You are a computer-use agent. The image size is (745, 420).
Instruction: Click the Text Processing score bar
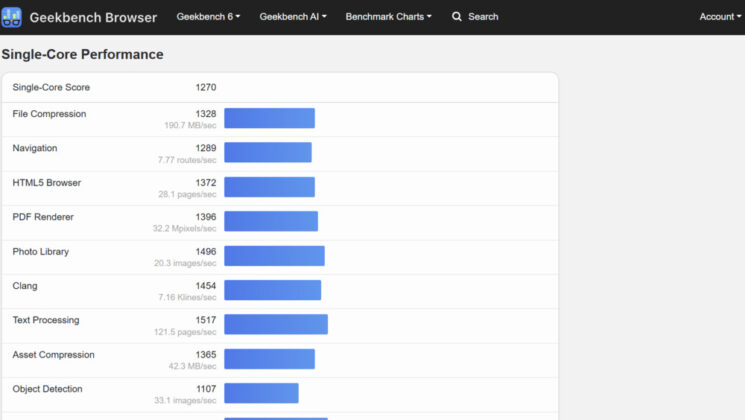click(276, 324)
